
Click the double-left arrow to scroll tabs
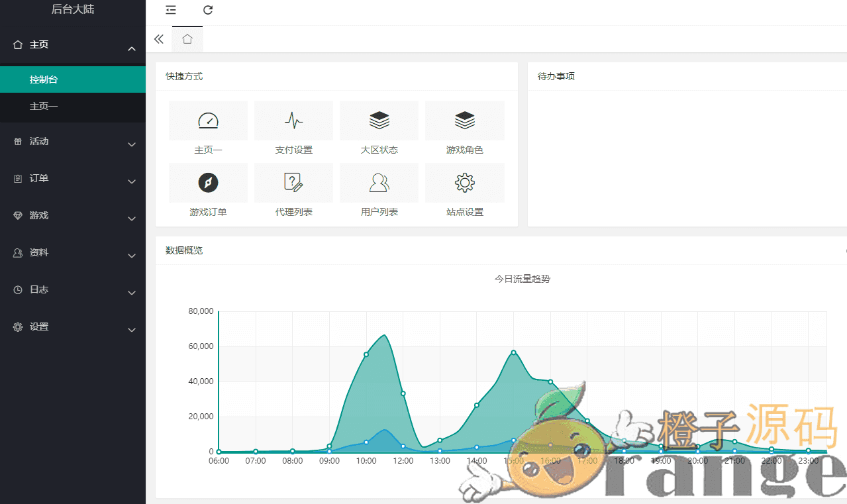pos(159,39)
